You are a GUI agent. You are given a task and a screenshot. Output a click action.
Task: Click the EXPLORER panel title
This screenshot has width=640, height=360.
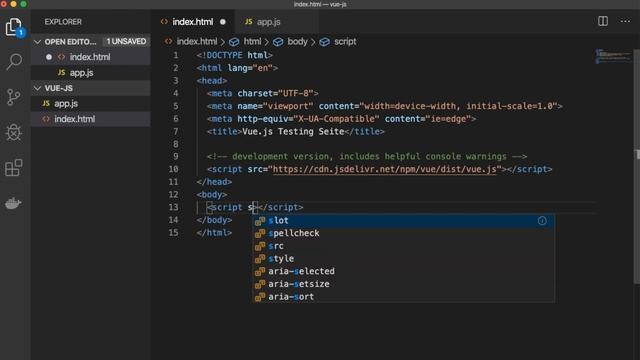point(63,22)
